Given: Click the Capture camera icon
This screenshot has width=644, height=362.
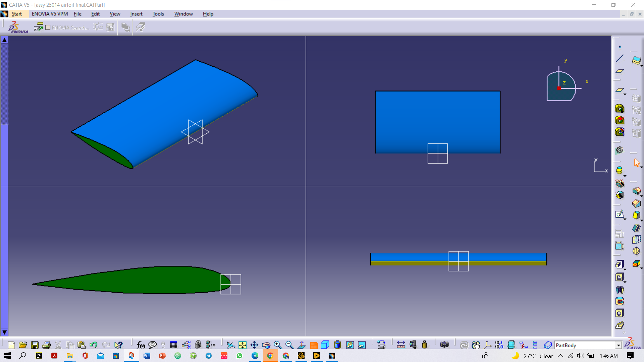Looking at the screenshot, I should [x=444, y=345].
